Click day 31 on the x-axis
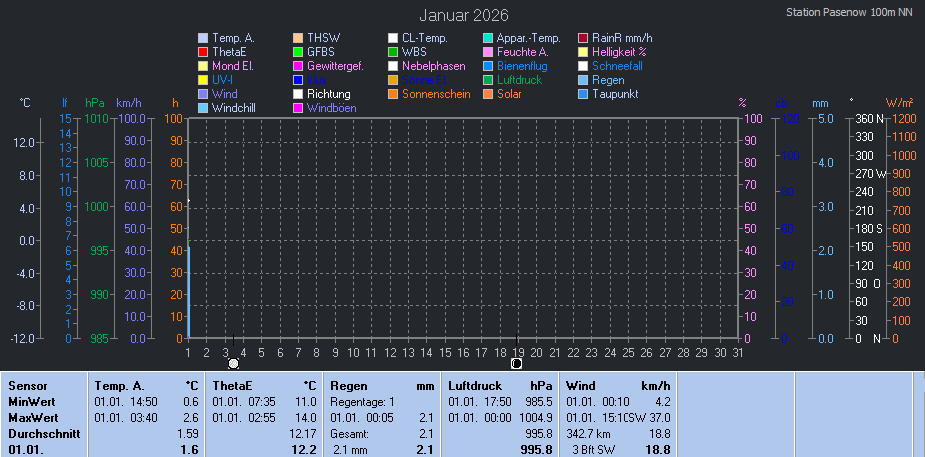Image resolution: width=925 pixels, height=457 pixels. pos(737,351)
